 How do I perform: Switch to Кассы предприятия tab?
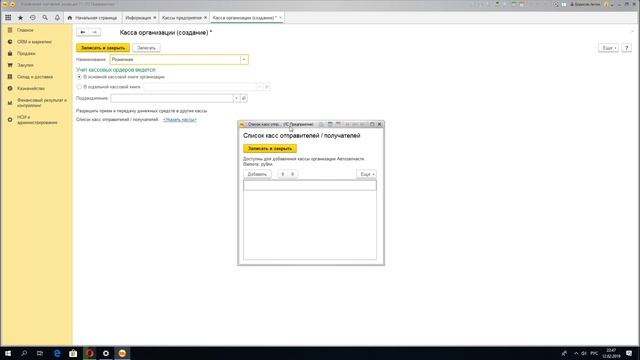click(182, 18)
